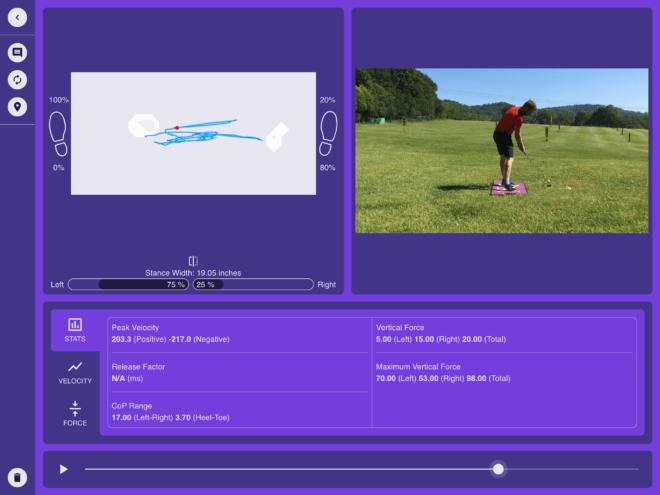Switch to the FORCE tab

pos(75,414)
